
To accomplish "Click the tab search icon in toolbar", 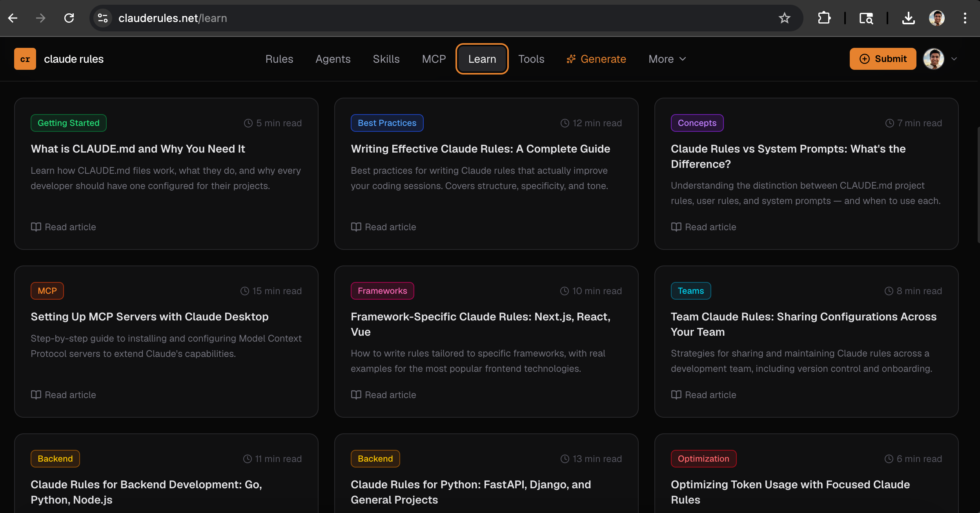I will point(866,18).
